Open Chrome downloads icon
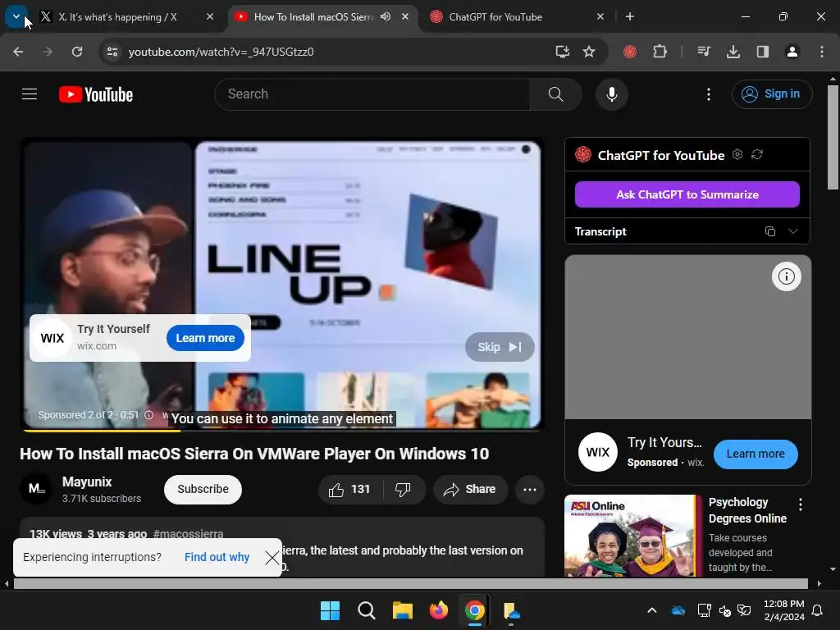Image resolution: width=840 pixels, height=630 pixels. (733, 52)
